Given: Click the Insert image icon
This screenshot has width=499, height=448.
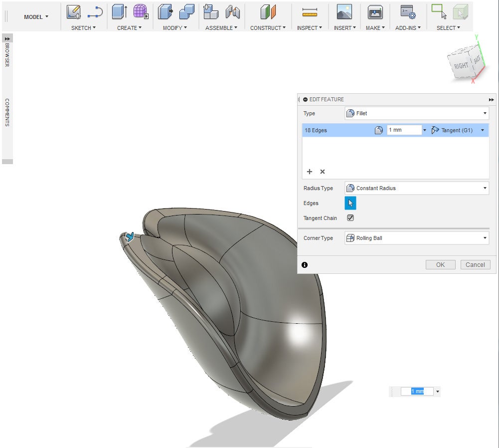Looking at the screenshot, I should (x=344, y=12).
